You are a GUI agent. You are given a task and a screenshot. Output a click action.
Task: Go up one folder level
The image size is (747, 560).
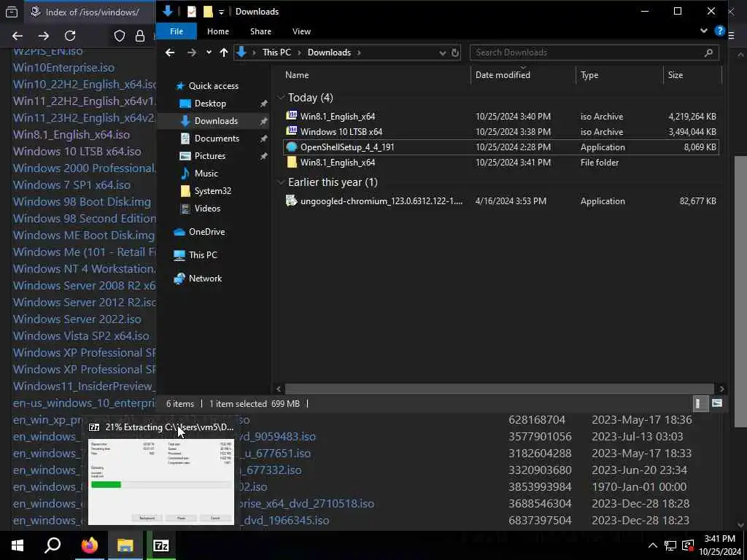[224, 52]
